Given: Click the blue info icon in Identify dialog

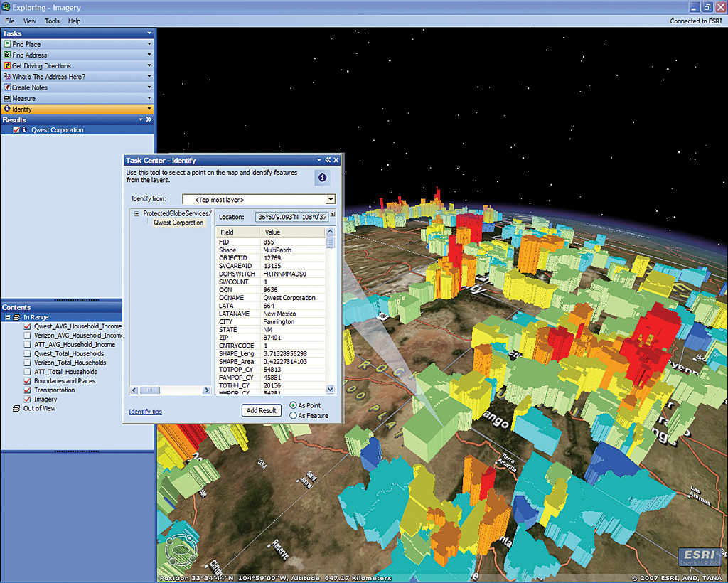Looking at the screenshot, I should pyautogui.click(x=322, y=177).
